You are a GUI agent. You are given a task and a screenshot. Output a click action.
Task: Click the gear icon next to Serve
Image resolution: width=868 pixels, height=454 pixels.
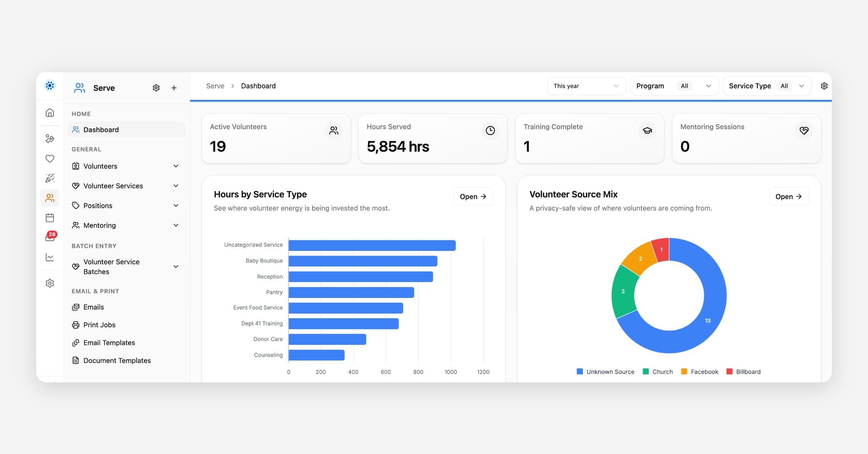pyautogui.click(x=156, y=88)
